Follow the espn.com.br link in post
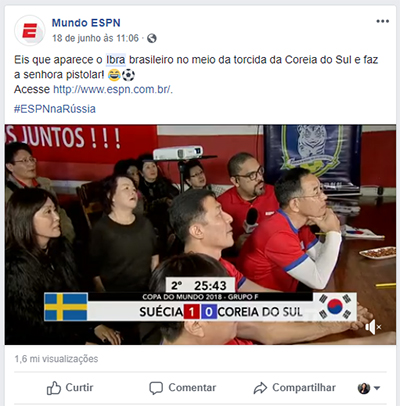 click(x=113, y=89)
